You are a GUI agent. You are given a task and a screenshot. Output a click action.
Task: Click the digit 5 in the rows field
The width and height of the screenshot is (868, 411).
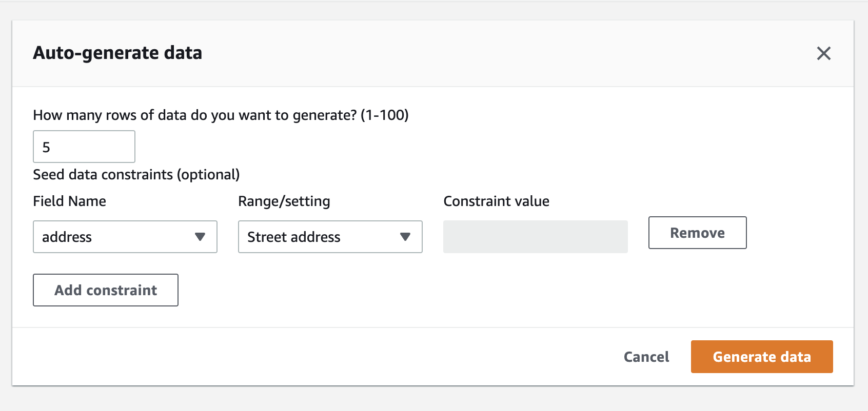[x=46, y=147]
